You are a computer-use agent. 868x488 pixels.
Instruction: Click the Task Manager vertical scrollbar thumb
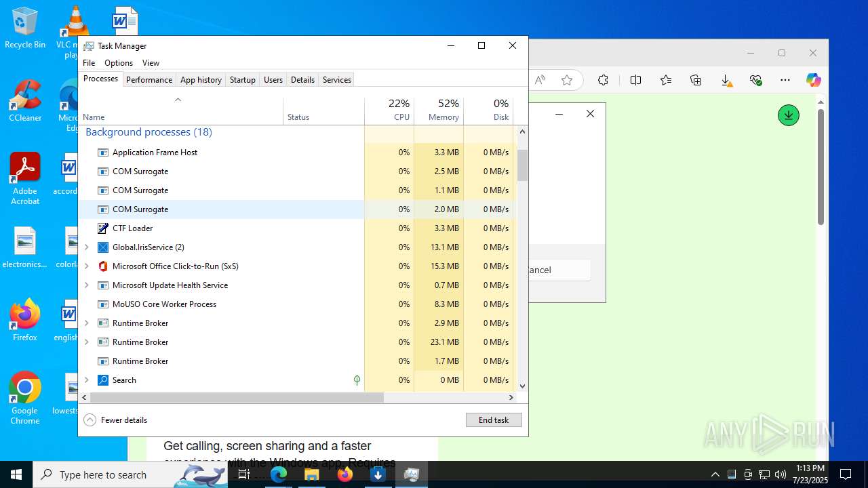click(x=522, y=165)
